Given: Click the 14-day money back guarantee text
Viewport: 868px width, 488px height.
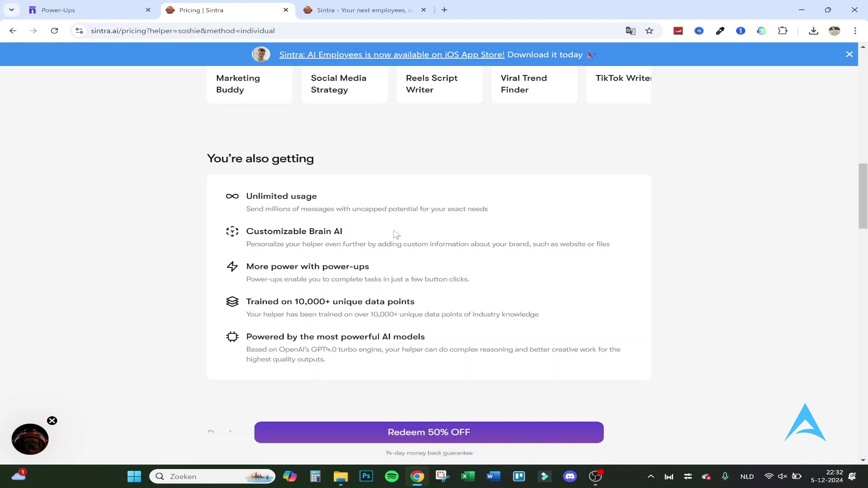Looking at the screenshot, I should point(429,453).
